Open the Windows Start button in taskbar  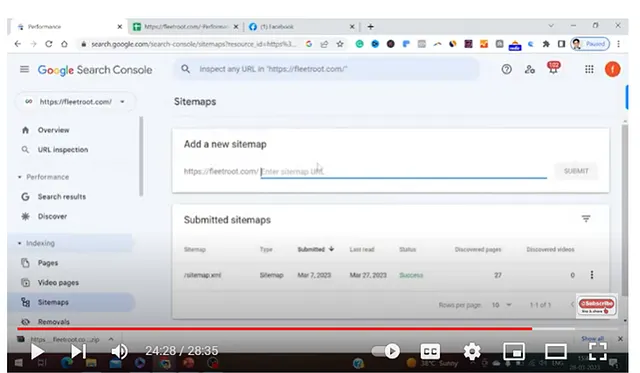pyautogui.click(x=18, y=363)
